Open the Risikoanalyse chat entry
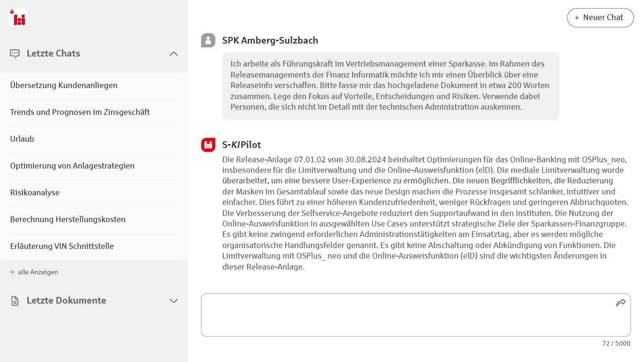 [35, 192]
